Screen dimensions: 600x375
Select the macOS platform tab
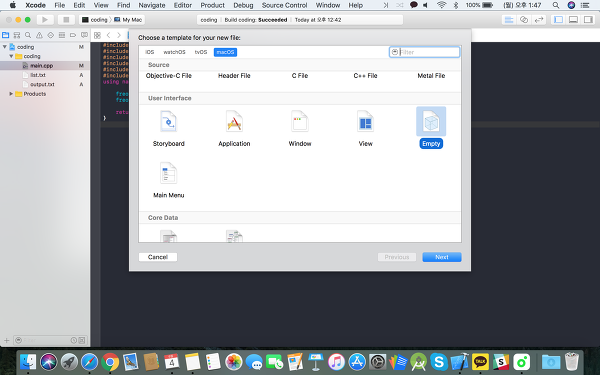coord(225,52)
